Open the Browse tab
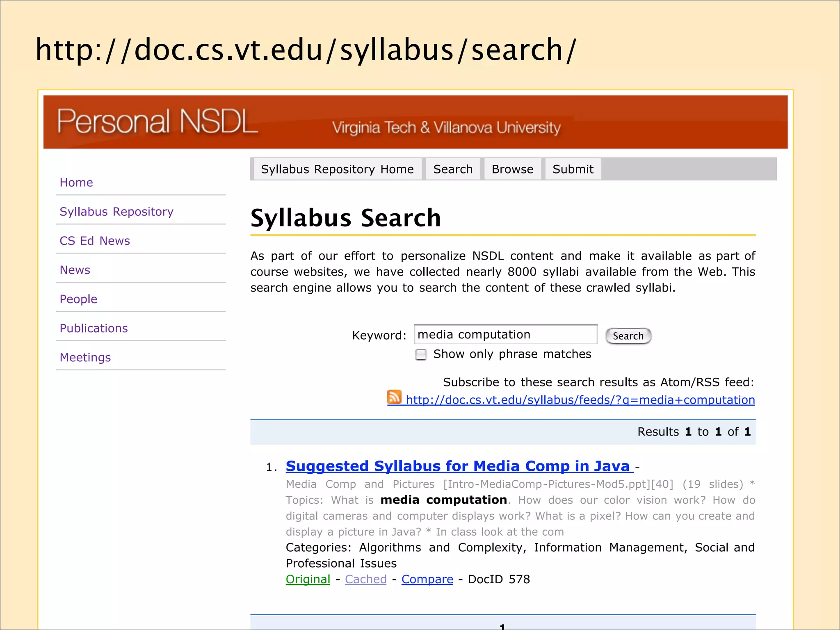The height and width of the screenshot is (630, 840). [x=512, y=169]
